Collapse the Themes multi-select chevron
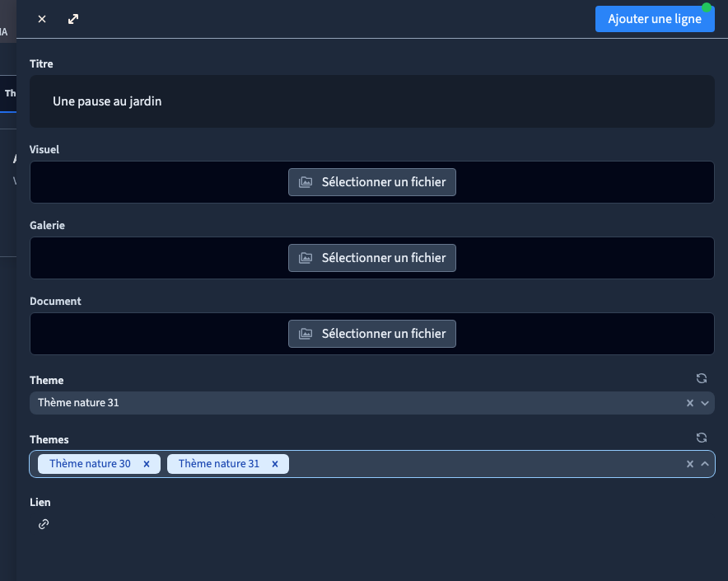Viewport: 728px width, 581px height. click(705, 464)
